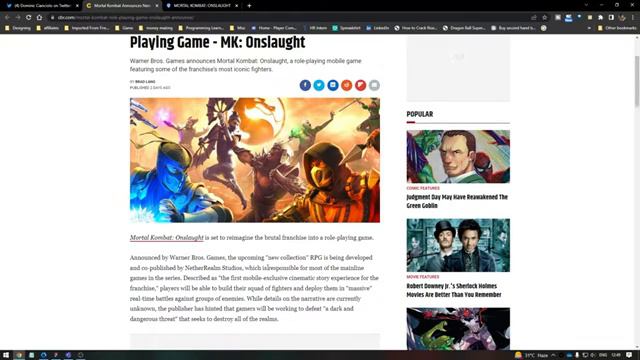The width and height of the screenshot is (640, 360).
Task: Open the side panel icon
Action: (611, 18)
